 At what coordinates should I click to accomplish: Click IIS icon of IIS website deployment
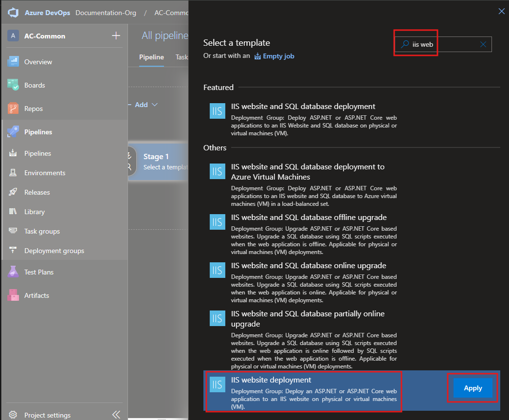click(x=218, y=384)
